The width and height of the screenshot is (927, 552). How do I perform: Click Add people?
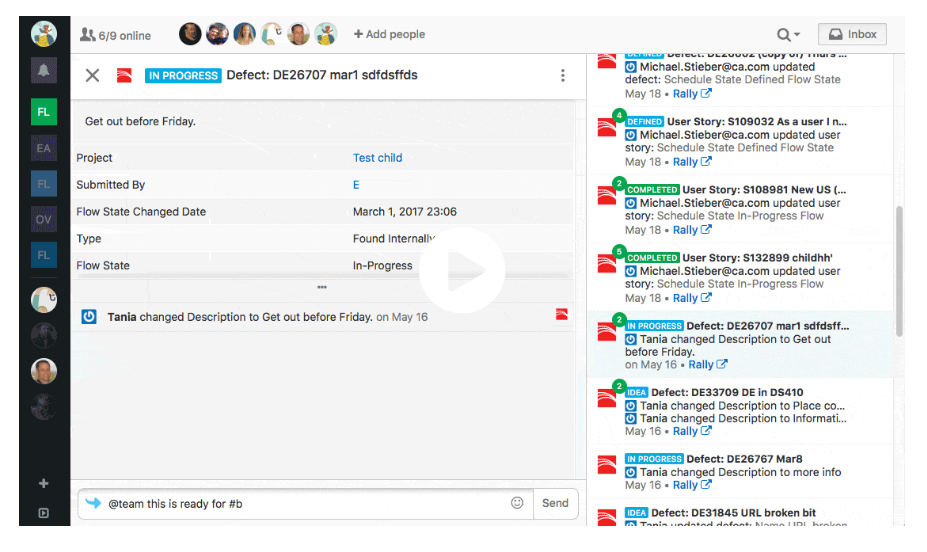[389, 34]
